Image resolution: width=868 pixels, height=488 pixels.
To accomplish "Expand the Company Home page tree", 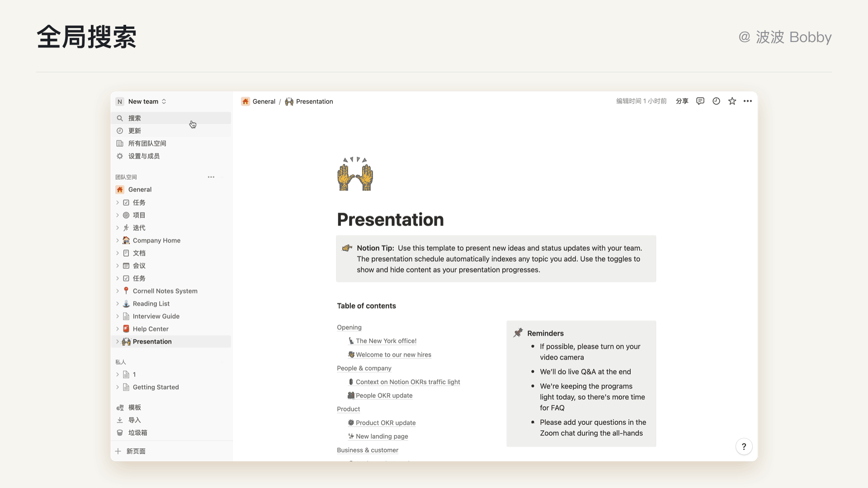I will click(118, 240).
